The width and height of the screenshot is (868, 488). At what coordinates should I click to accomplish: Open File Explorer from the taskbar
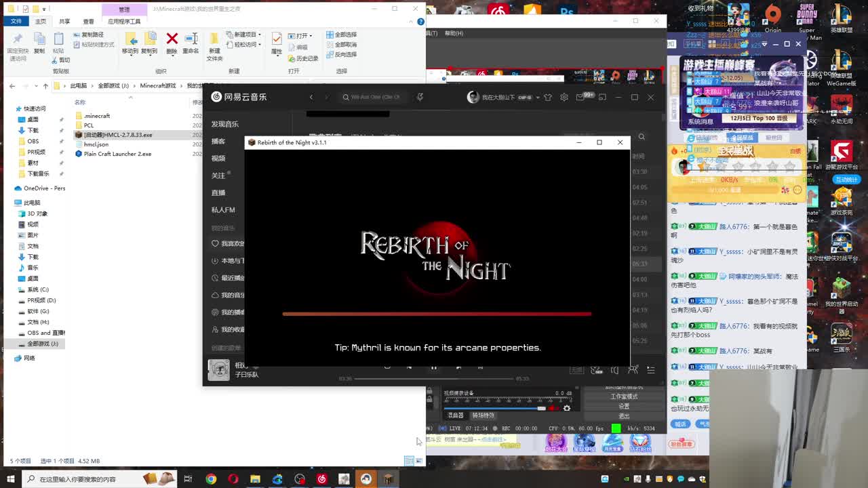pos(255,479)
